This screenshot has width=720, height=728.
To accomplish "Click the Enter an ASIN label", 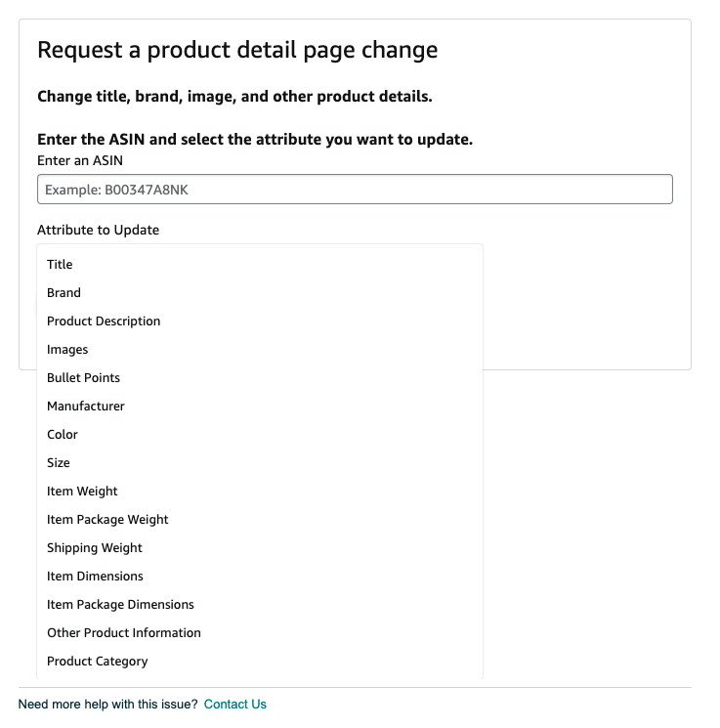I will point(80,160).
